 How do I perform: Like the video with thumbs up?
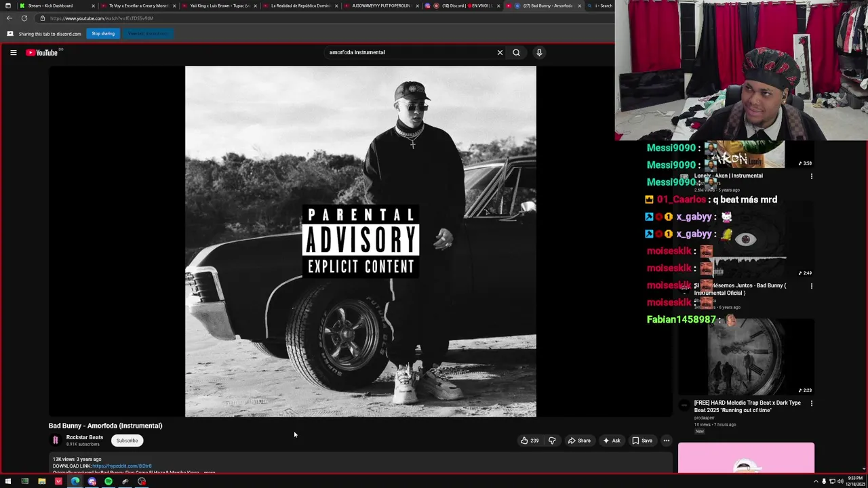[x=530, y=441]
